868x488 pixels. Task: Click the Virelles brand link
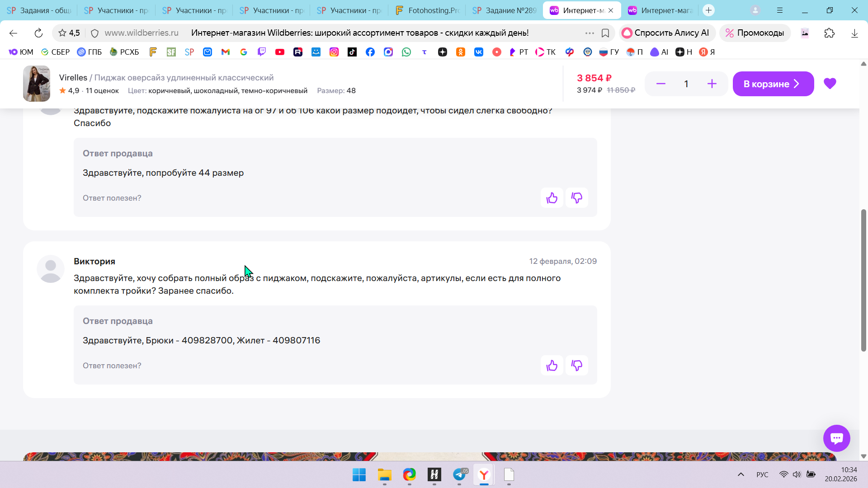(73, 78)
